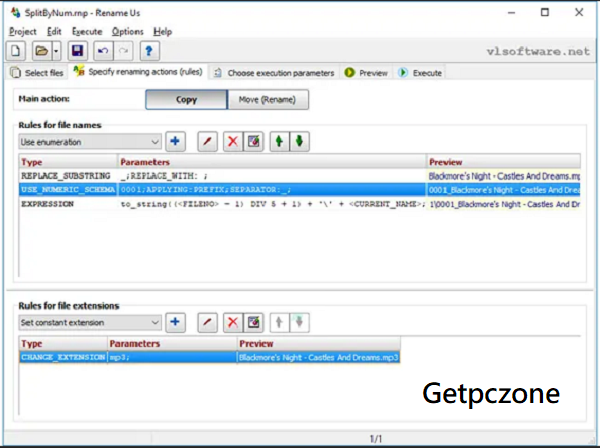Add file name rule with plus icon
Image resolution: width=600 pixels, height=448 pixels.
[175, 142]
